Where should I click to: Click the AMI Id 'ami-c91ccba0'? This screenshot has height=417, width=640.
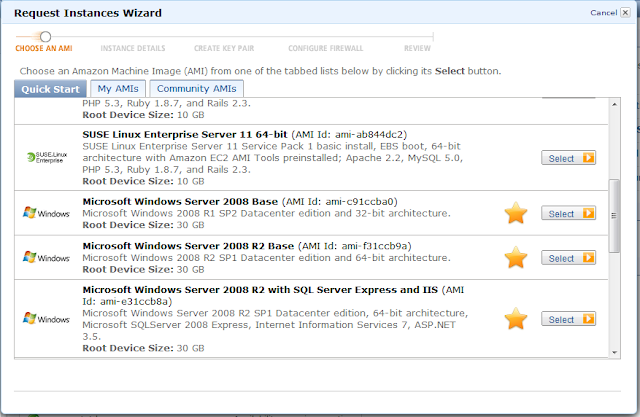(x=359, y=202)
